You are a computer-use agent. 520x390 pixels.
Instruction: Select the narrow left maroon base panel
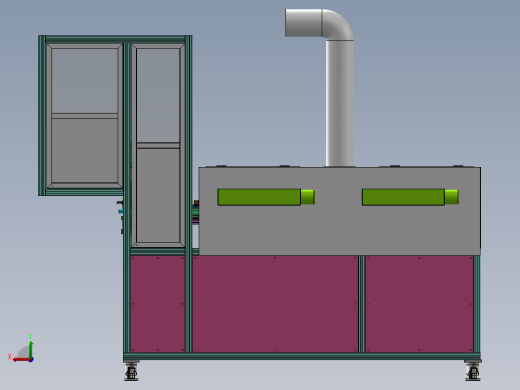[x=158, y=304]
